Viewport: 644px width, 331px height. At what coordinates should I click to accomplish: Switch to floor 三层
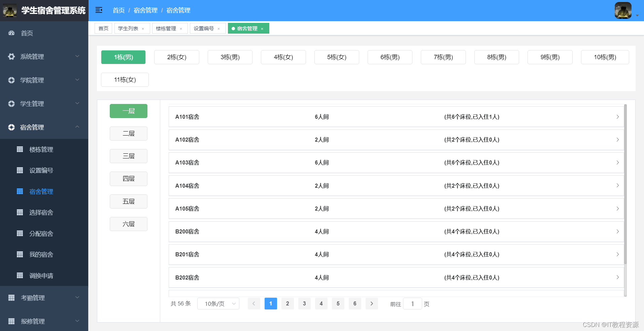coord(128,156)
